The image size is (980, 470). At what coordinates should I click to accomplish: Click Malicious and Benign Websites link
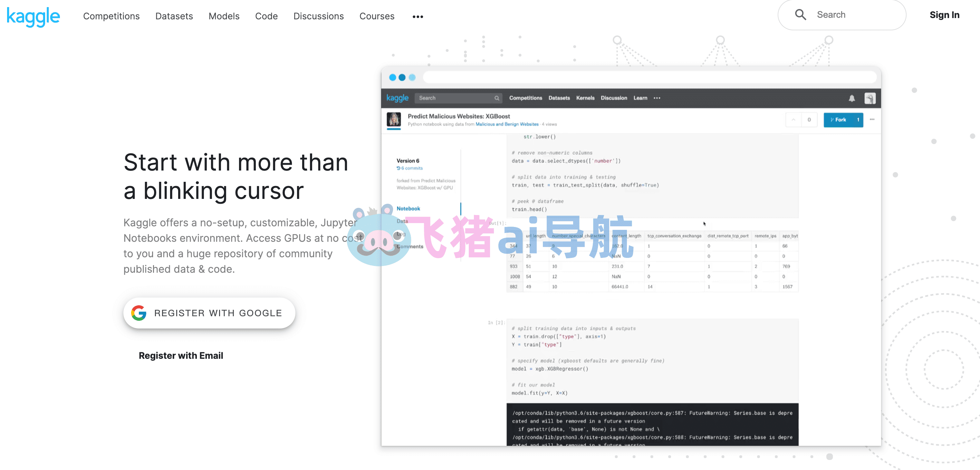click(x=507, y=124)
